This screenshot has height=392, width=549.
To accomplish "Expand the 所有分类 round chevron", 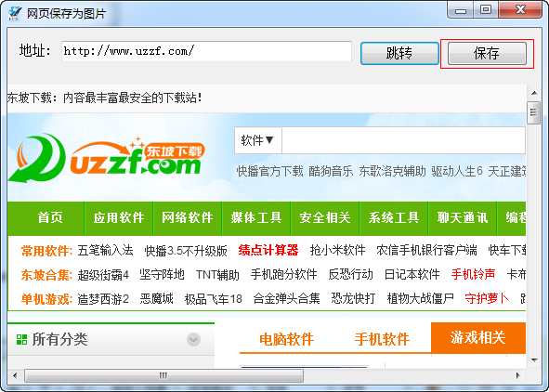I will 193,339.
